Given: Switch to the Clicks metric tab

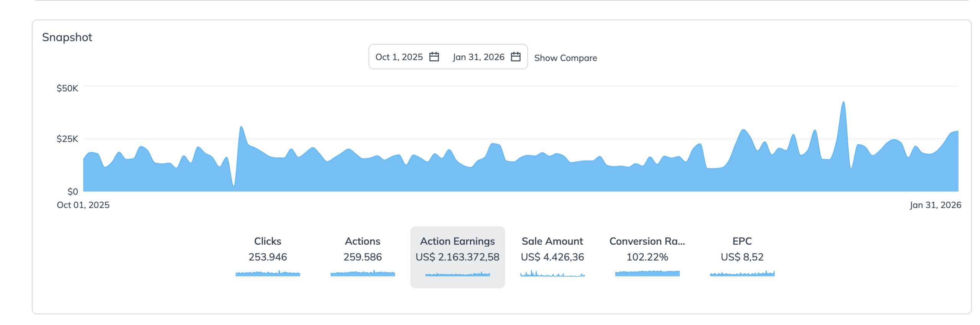Looking at the screenshot, I should (268, 241).
